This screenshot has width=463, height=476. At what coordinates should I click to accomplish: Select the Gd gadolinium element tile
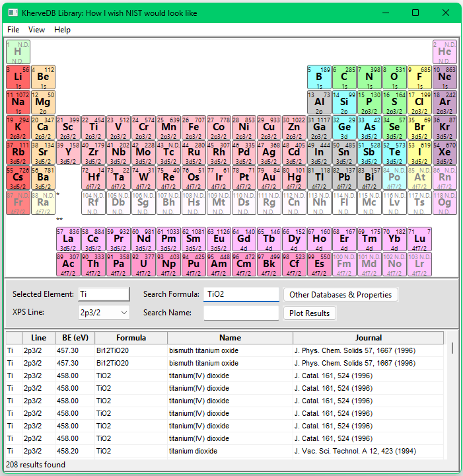tap(244, 239)
